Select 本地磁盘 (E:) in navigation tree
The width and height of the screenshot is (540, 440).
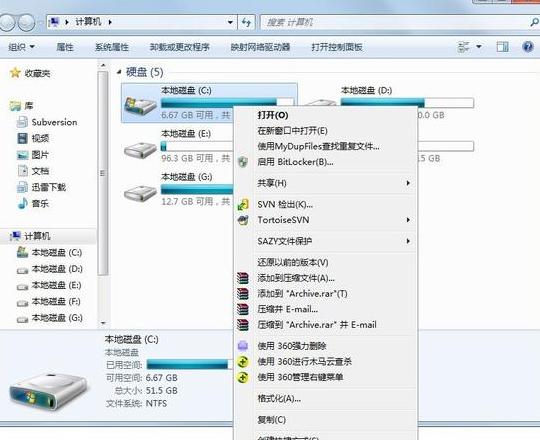50,285
